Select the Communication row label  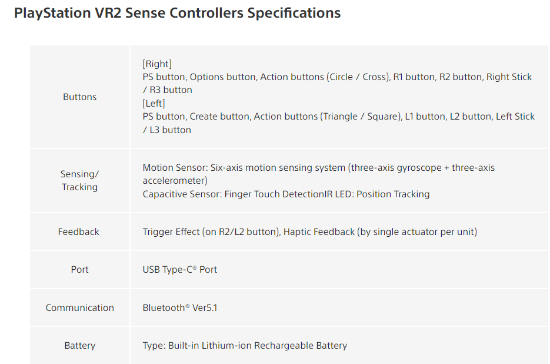[x=80, y=308]
